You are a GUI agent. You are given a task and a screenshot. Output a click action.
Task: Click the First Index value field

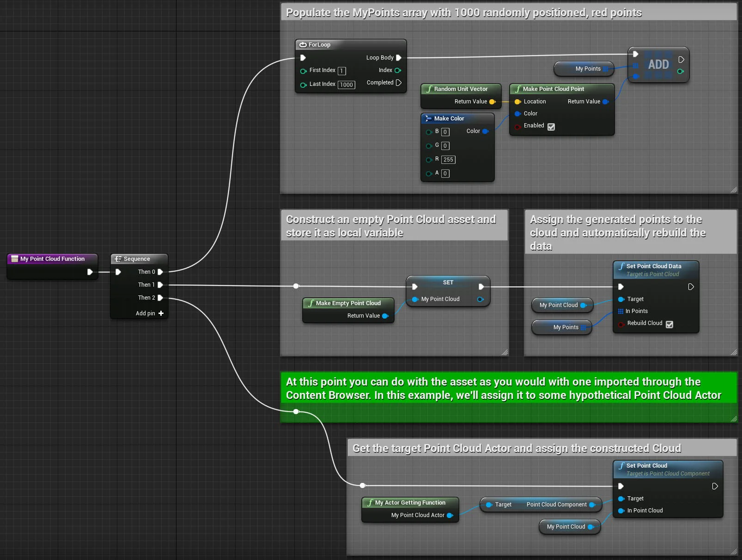(342, 71)
